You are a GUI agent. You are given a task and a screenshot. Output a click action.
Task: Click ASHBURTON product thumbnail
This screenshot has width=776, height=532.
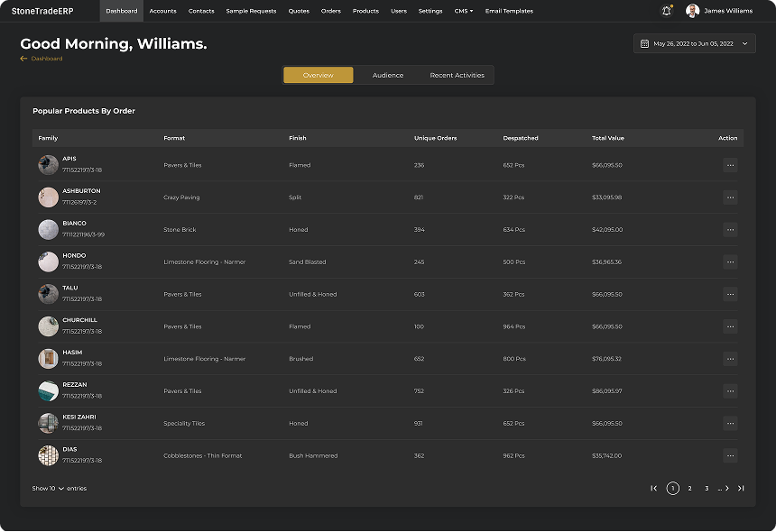(49, 197)
